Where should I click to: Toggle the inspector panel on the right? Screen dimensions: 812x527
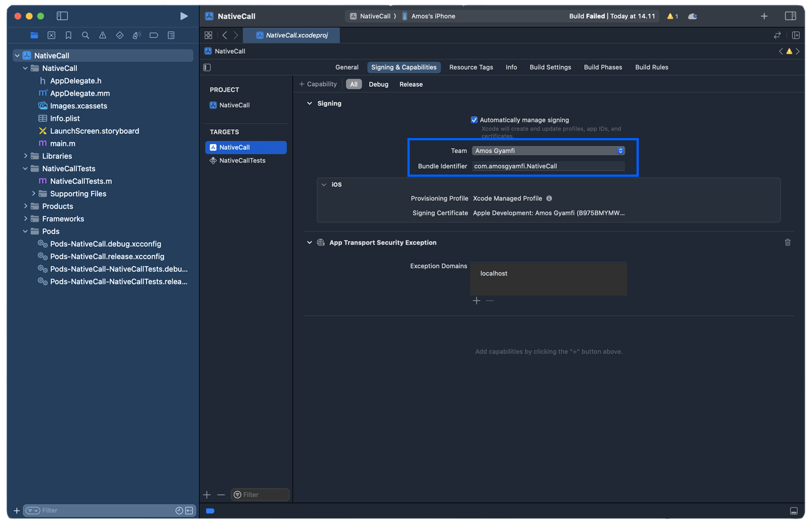[790, 16]
